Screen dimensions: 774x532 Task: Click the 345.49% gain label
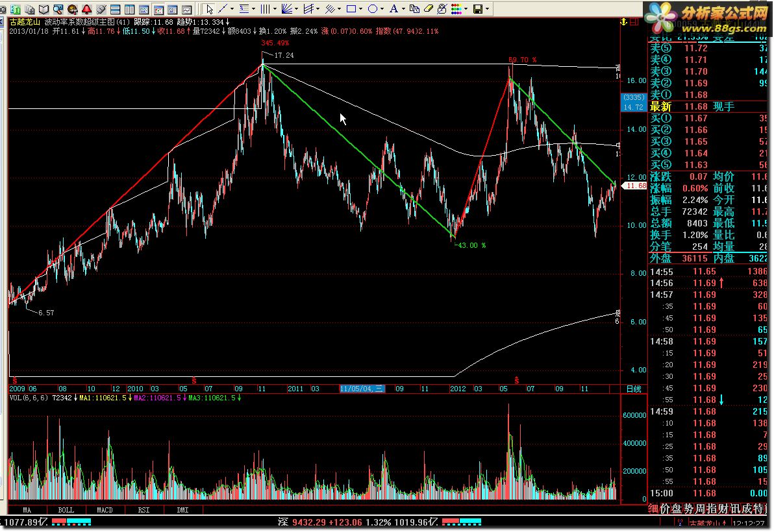275,43
